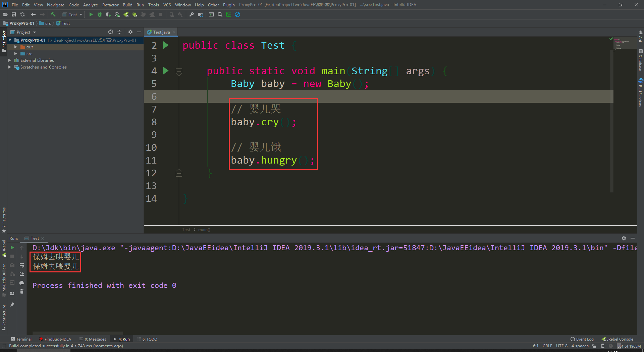The width and height of the screenshot is (644, 352).
Task: Run Test using the toolbar's green play icon
Action: click(91, 14)
